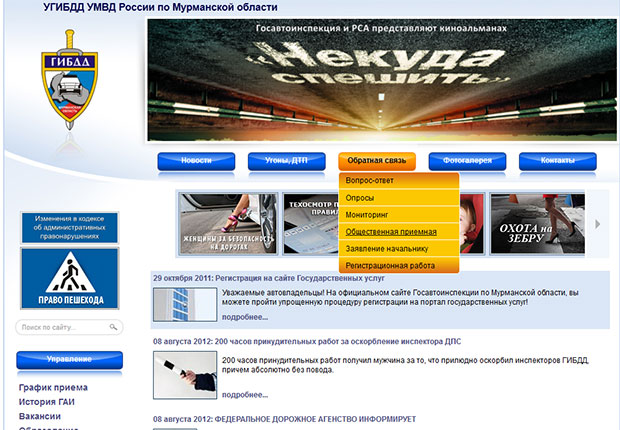Click the carousel next arrow
The width and height of the screenshot is (620, 430).
597,224
